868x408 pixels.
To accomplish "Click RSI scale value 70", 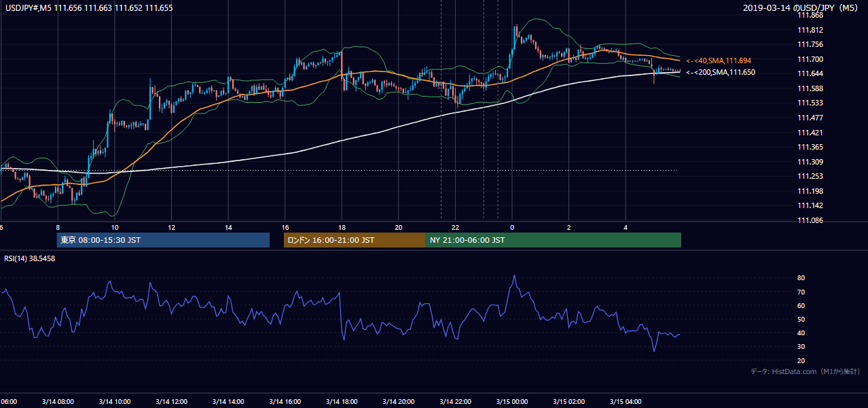I will point(801,292).
